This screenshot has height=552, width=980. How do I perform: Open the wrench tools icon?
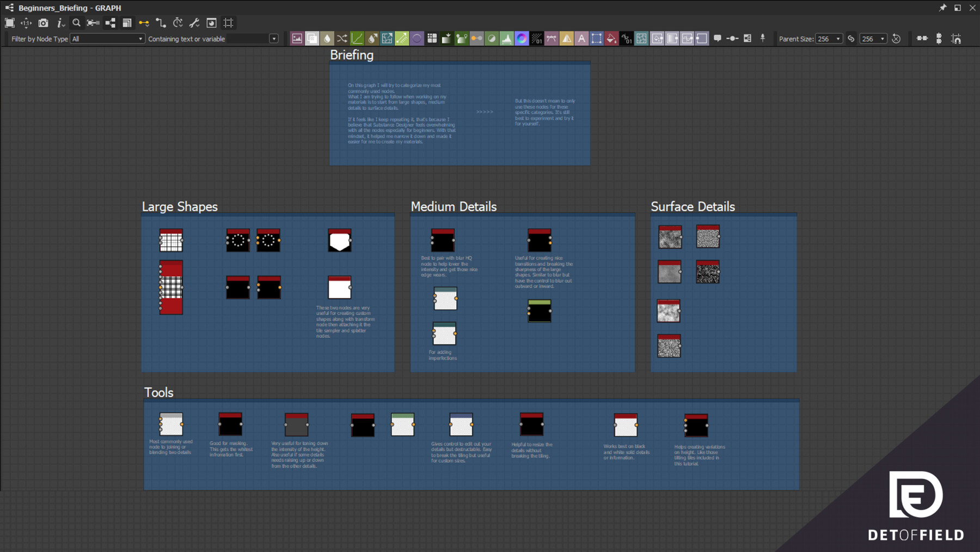pos(194,23)
